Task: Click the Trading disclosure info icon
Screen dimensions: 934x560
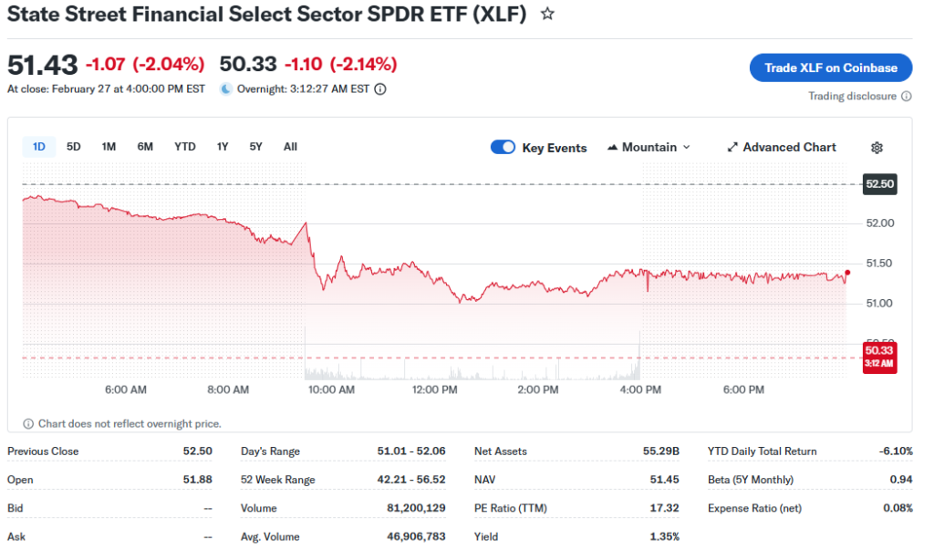Action: tap(906, 97)
